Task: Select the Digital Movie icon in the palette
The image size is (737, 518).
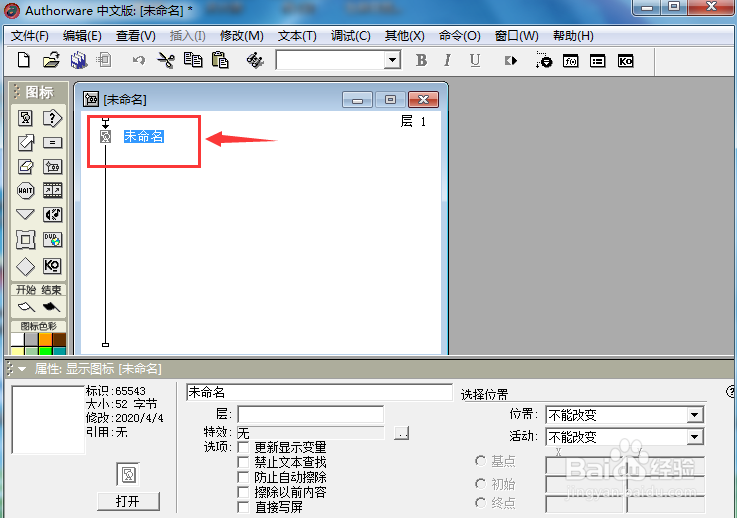Action: (x=52, y=190)
